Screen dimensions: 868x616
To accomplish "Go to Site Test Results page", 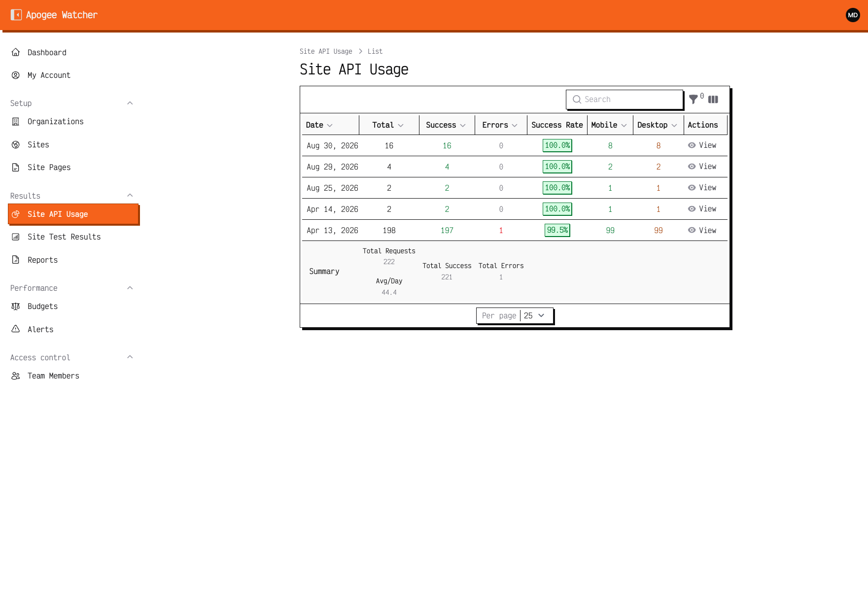I will (x=73, y=237).
